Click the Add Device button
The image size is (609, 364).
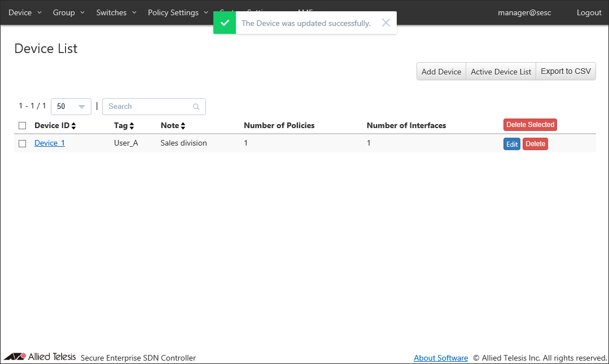pos(441,72)
